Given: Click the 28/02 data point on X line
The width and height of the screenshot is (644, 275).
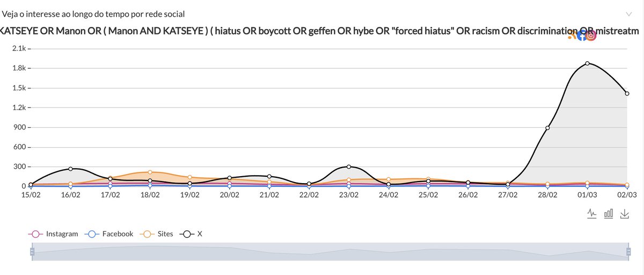Looking at the screenshot, I should pos(547,128).
